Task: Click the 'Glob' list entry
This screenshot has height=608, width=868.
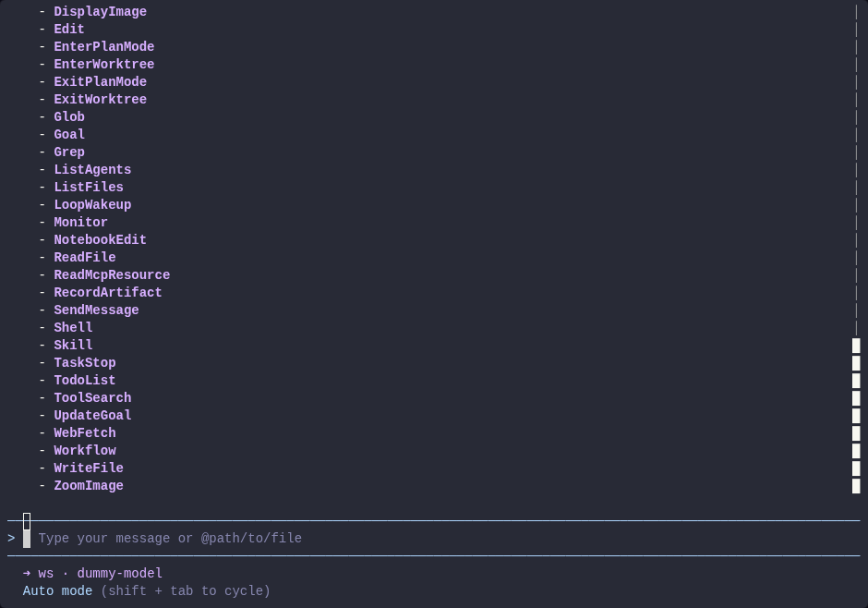Action: coord(69,116)
